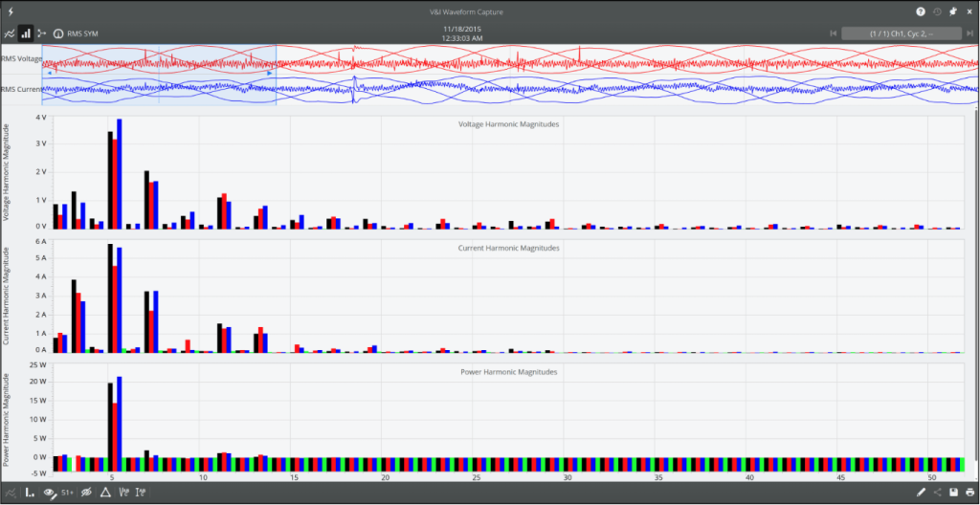980x505 pixels.
Task: Pin the V&I Waveform Capture window
Action: click(x=953, y=11)
